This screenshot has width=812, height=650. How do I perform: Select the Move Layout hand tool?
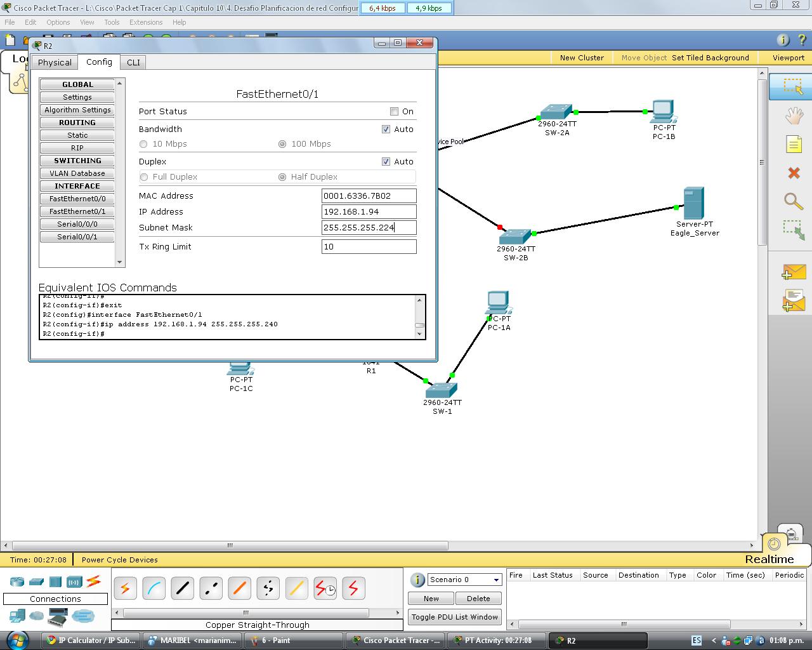pyautogui.click(x=794, y=116)
